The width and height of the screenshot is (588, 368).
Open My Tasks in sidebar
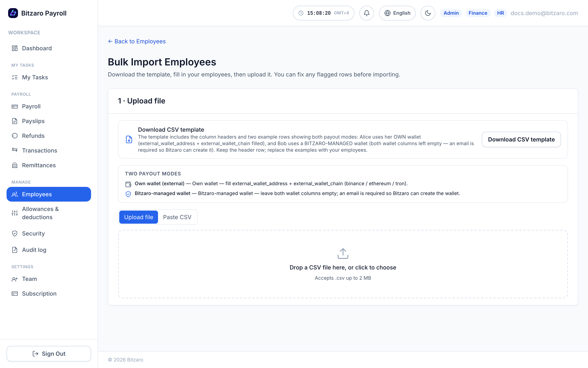[49, 77]
